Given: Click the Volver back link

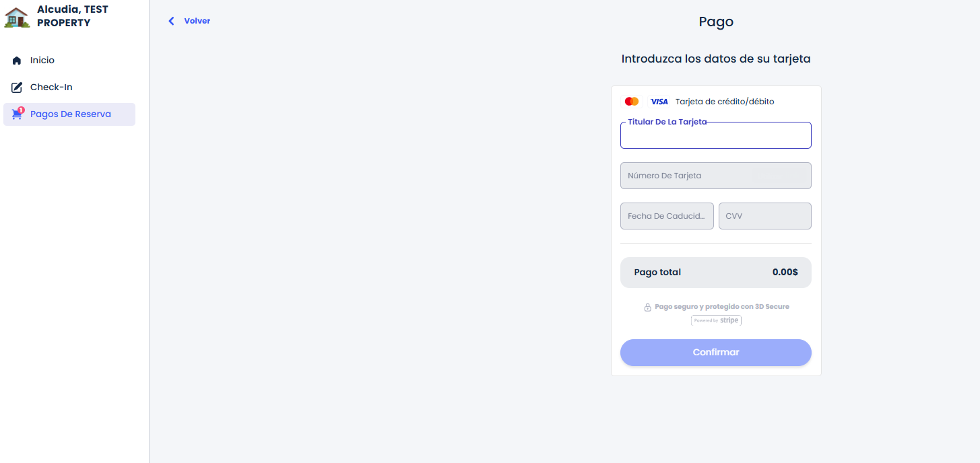Looking at the screenshot, I should tap(197, 21).
